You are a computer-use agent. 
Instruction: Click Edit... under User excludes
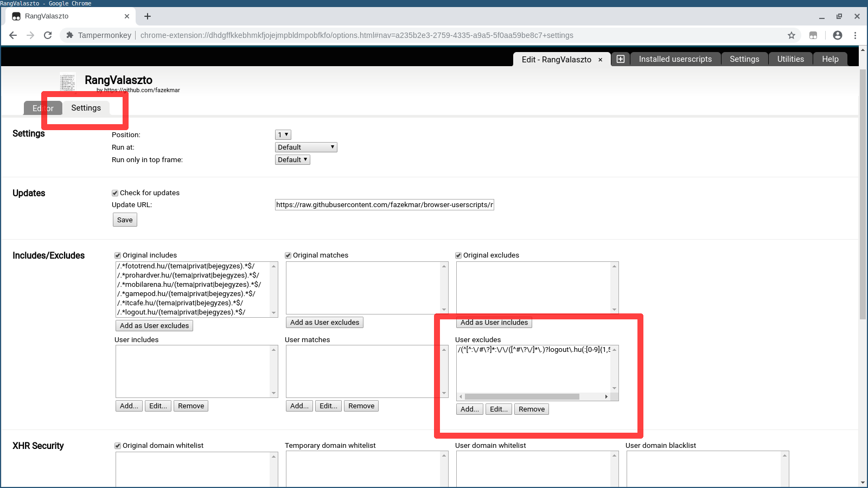[x=499, y=409]
